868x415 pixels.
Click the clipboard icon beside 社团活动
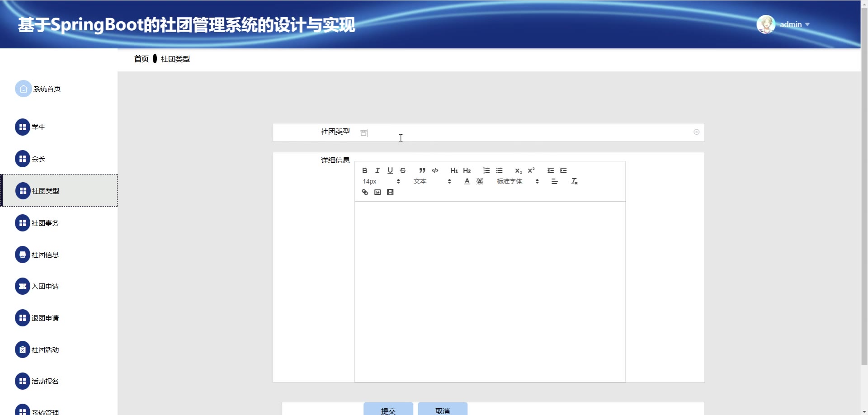[23, 349]
